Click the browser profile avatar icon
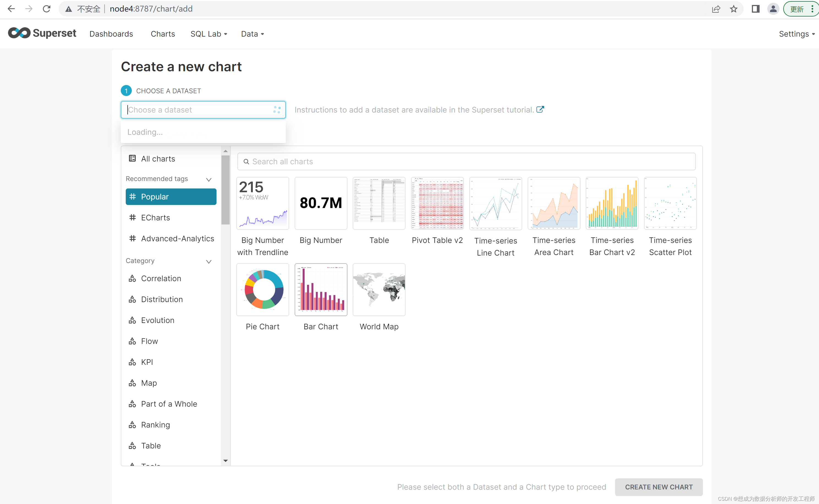The height and width of the screenshot is (504, 819). point(773,9)
